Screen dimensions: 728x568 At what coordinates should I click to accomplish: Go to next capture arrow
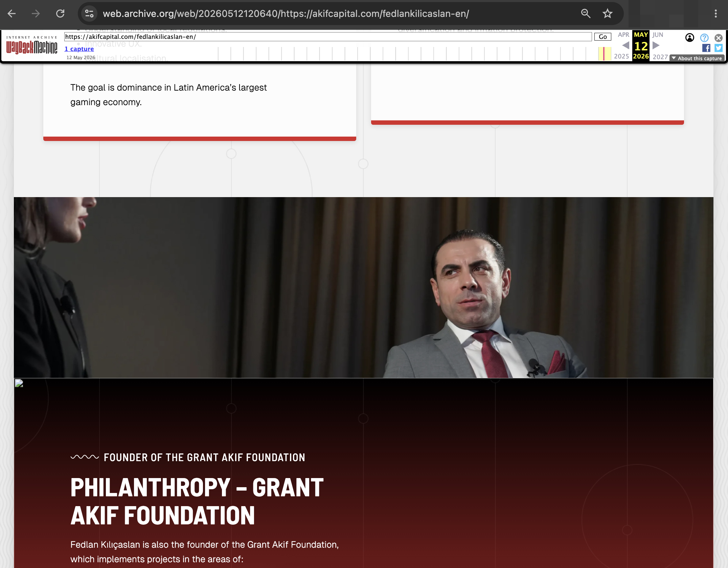[656, 45]
